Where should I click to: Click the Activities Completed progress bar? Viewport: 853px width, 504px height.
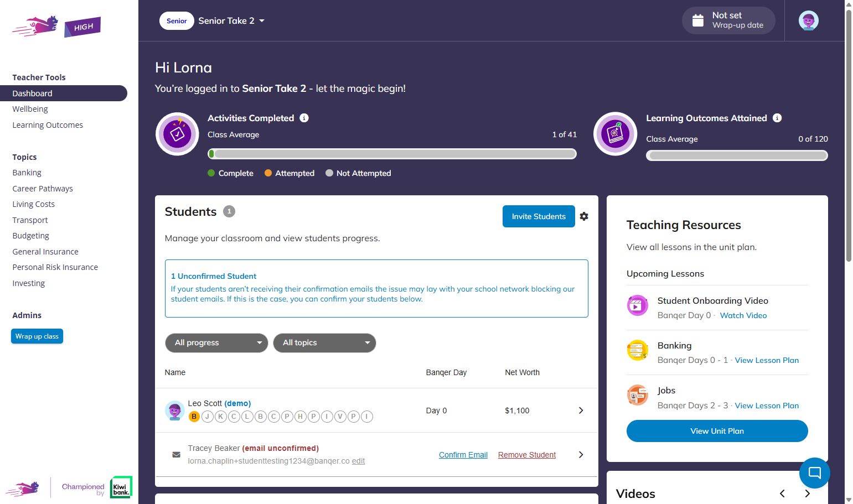pyautogui.click(x=392, y=154)
